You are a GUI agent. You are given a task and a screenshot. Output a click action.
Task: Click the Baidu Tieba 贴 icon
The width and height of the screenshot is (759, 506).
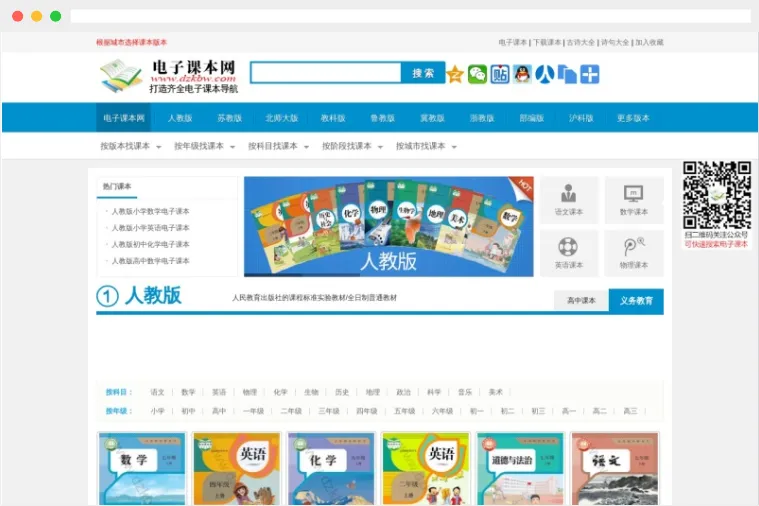(500, 75)
